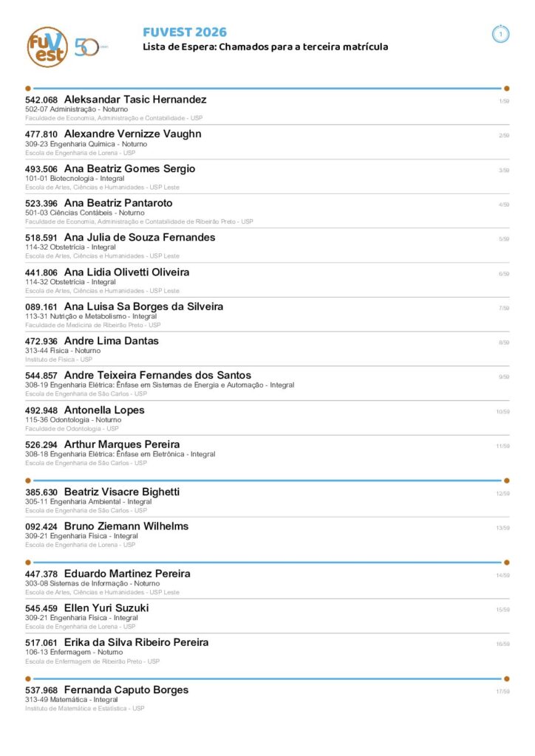
Task: Click the Lista de Espera subtitle text
Action: pyautogui.click(x=265, y=47)
